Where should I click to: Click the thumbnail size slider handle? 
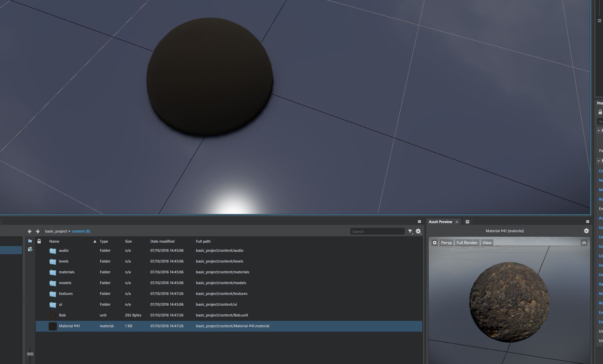pos(30,354)
